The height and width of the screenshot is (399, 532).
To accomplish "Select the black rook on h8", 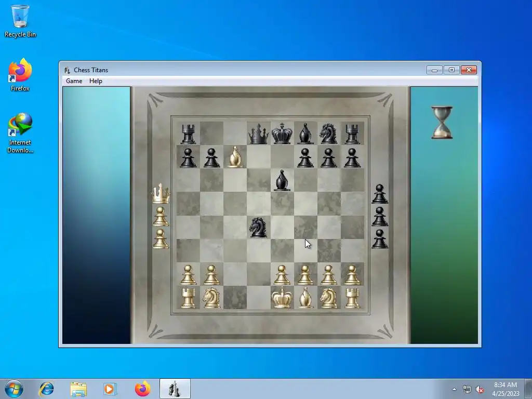I will [352, 134].
